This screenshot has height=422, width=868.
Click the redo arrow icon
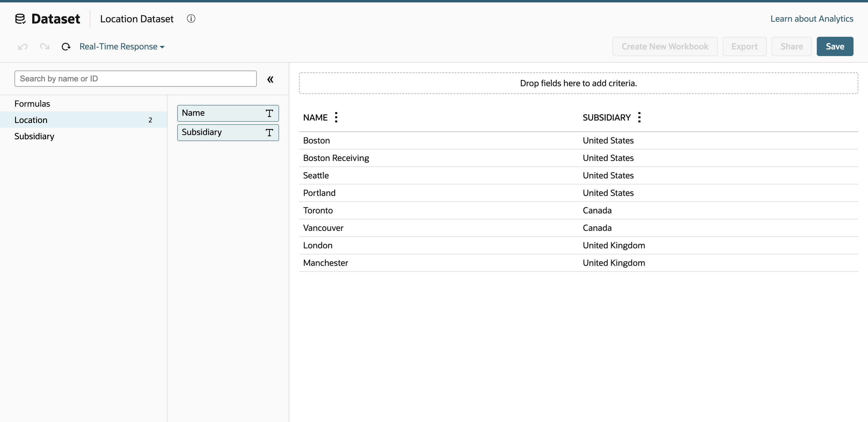tap(45, 46)
